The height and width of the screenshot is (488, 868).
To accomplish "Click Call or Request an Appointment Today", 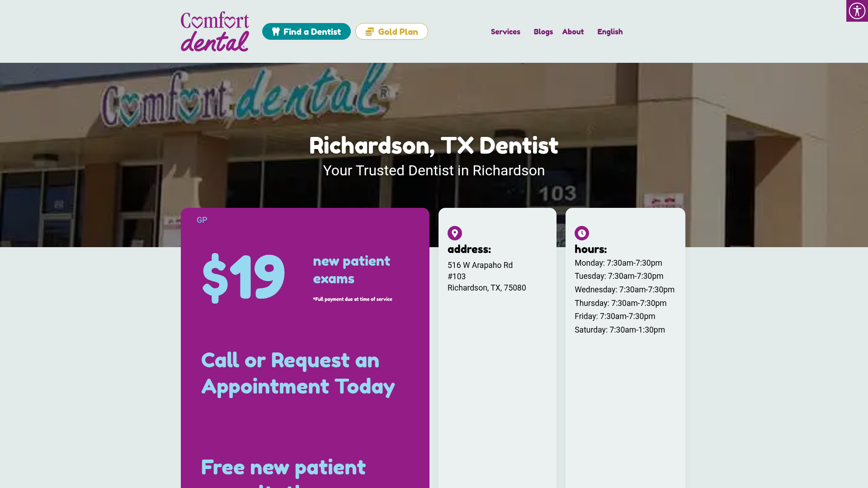I will 298,373.
